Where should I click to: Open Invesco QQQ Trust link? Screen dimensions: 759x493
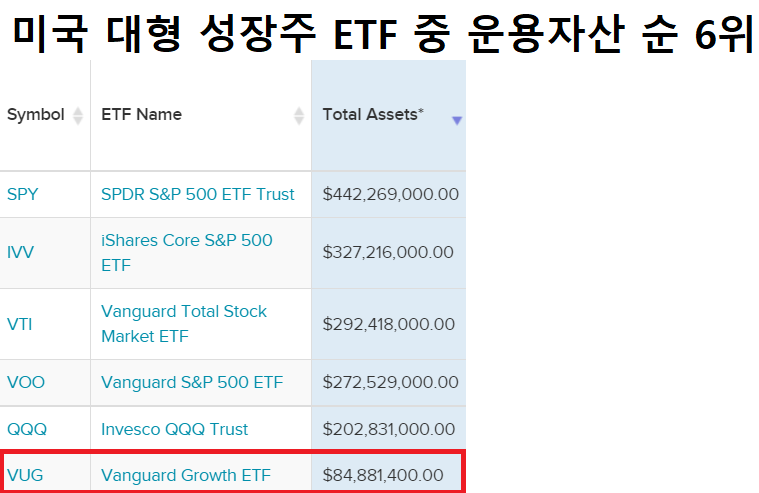pyautogui.click(x=174, y=429)
